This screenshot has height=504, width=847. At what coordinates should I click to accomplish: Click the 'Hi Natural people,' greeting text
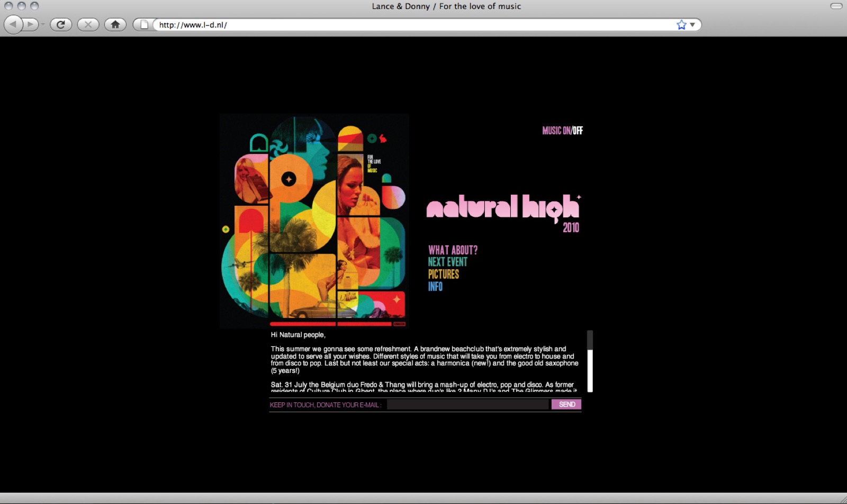[x=298, y=335]
